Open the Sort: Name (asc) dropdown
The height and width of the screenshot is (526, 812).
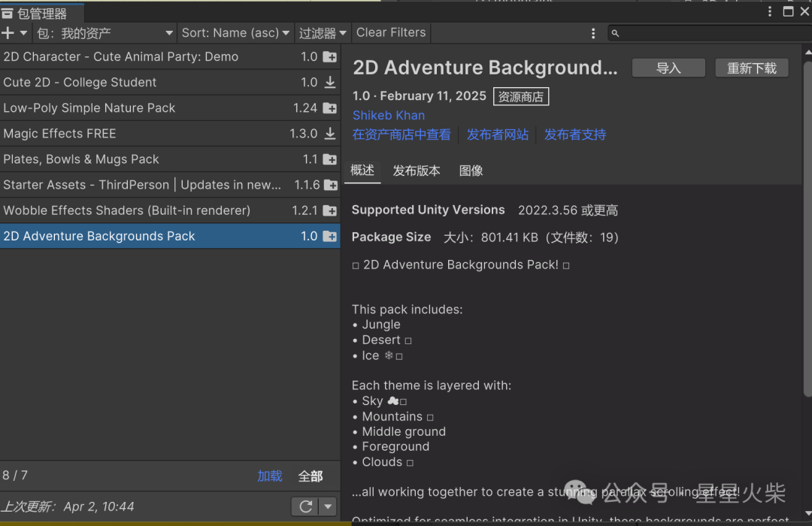pos(235,33)
